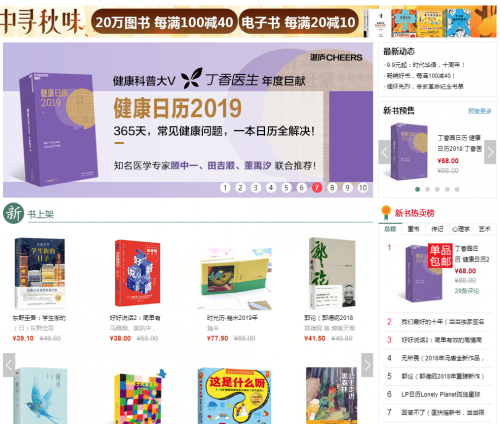Open red 好好说话2 book cover thumbnail
The height and width of the screenshot is (424, 500).
pyautogui.click(x=137, y=273)
